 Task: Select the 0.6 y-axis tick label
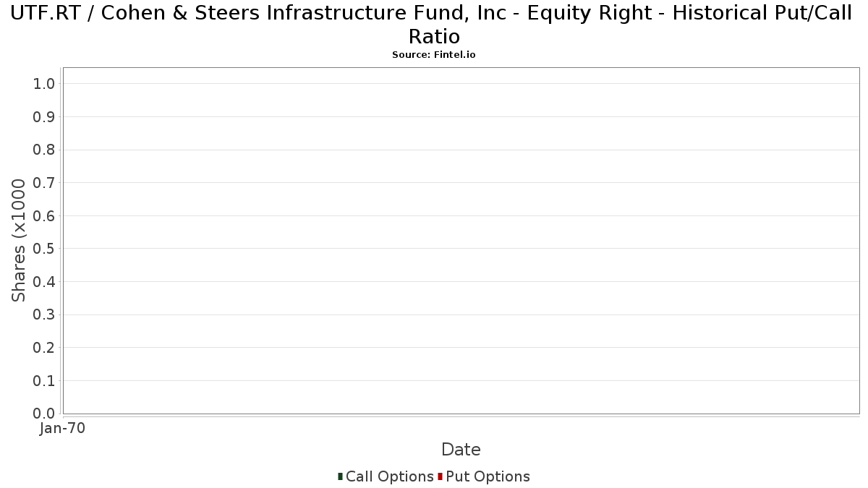coord(44,216)
